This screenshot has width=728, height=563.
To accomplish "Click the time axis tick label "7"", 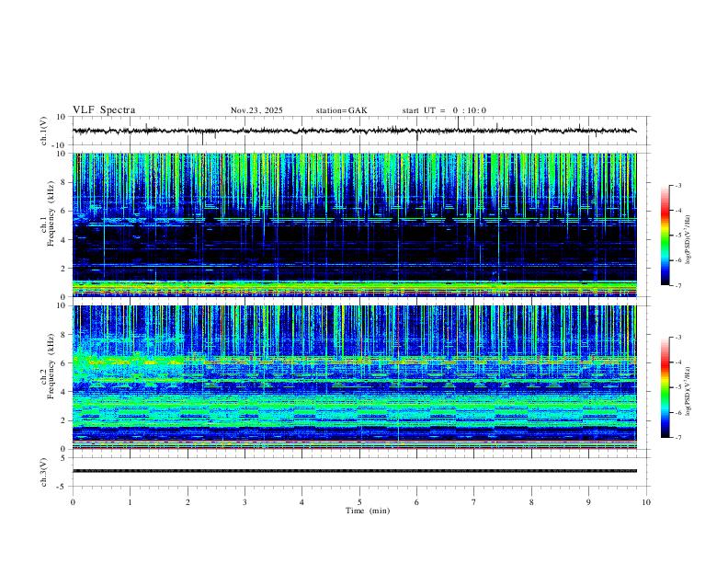I will [474, 502].
